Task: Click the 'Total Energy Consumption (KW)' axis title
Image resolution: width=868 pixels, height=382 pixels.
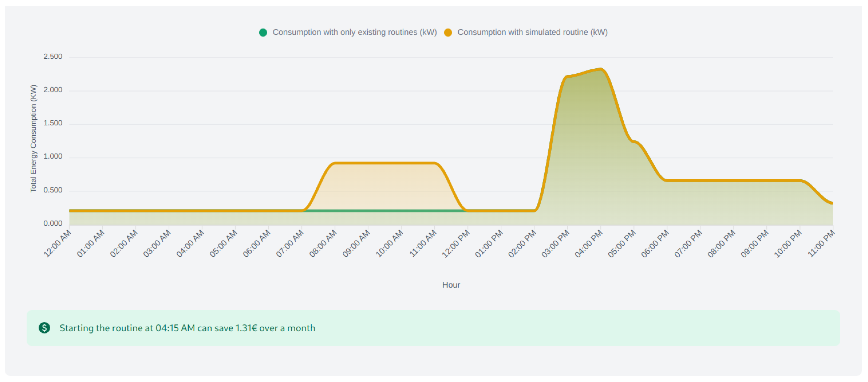Action: point(33,138)
